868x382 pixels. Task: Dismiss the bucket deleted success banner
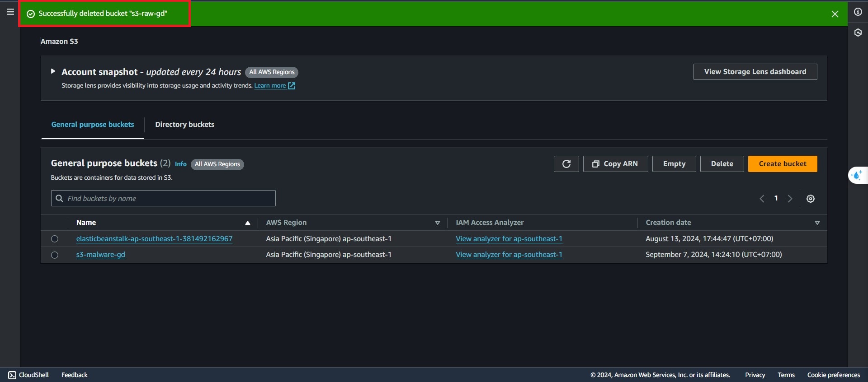(x=835, y=14)
